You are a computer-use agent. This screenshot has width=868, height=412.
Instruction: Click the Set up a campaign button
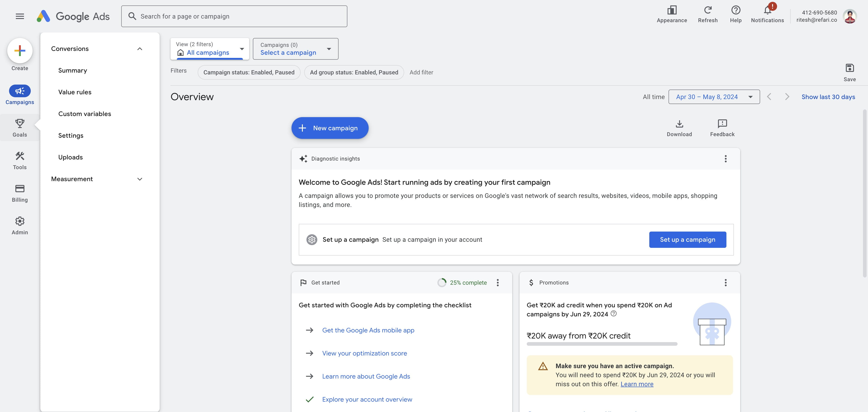coord(687,239)
